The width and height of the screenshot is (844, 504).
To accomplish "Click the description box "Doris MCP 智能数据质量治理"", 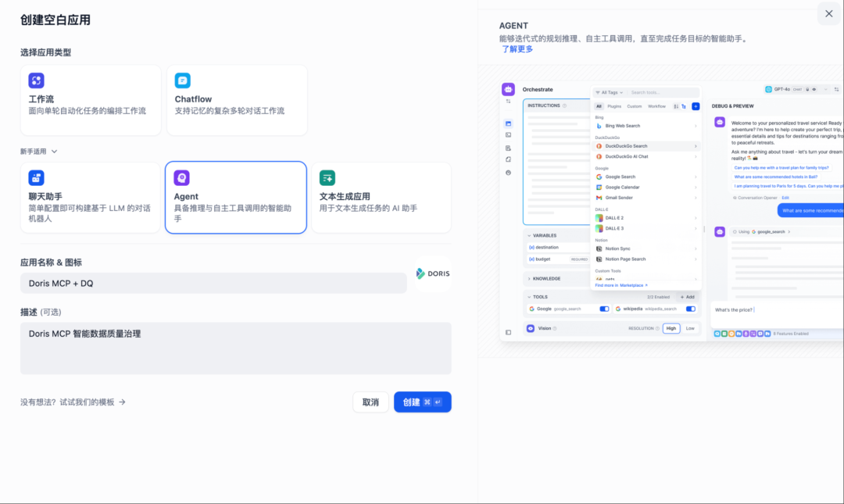I will coord(236,349).
